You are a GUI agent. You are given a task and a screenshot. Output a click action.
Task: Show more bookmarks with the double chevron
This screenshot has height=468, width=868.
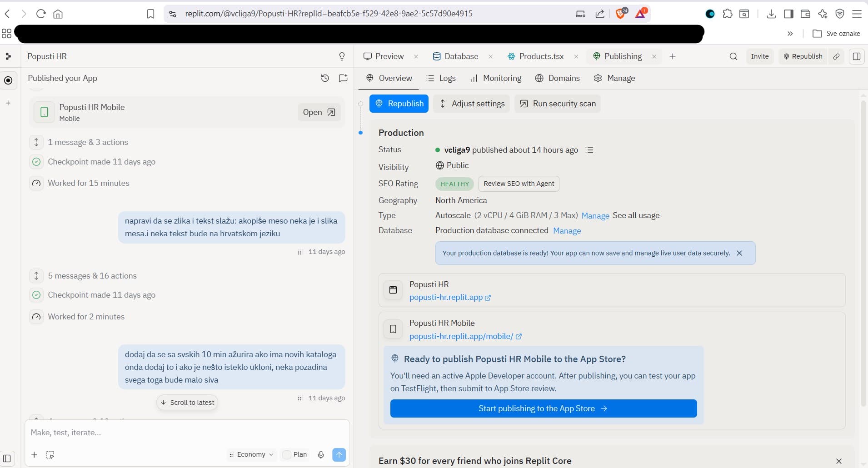tap(790, 34)
